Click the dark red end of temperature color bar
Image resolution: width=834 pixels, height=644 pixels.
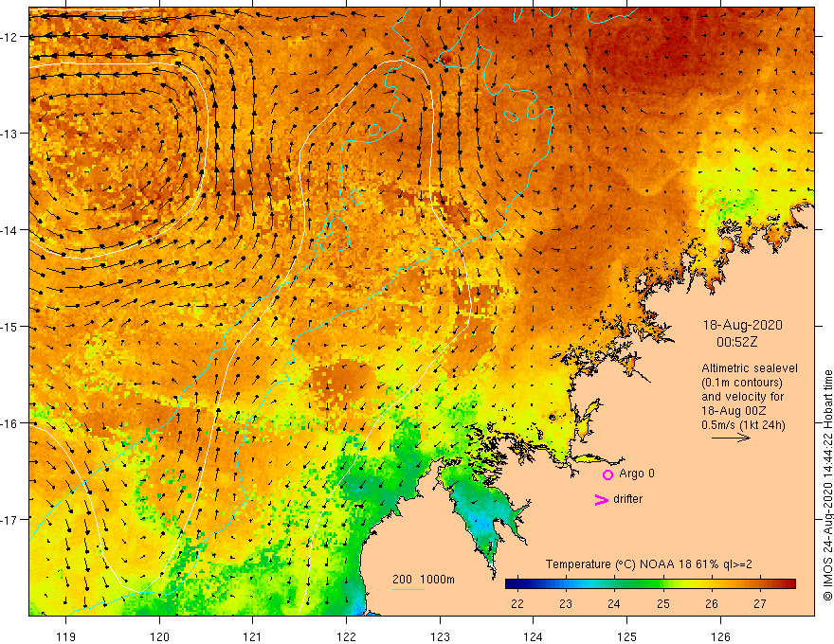point(789,584)
